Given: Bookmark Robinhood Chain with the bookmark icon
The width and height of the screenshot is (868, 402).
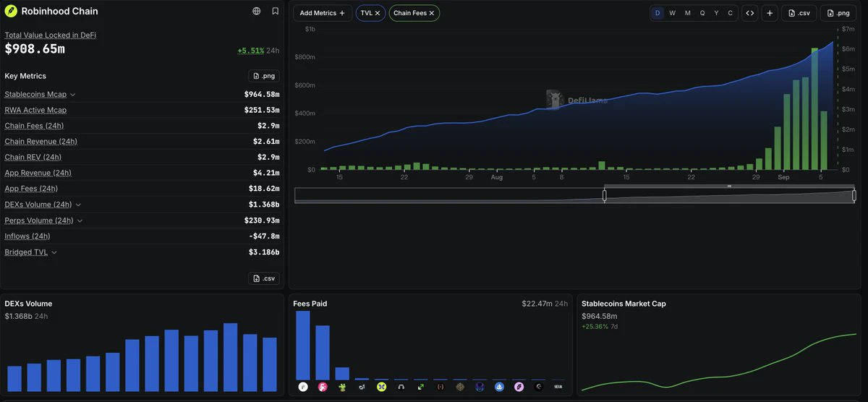Looking at the screenshot, I should tap(276, 12).
